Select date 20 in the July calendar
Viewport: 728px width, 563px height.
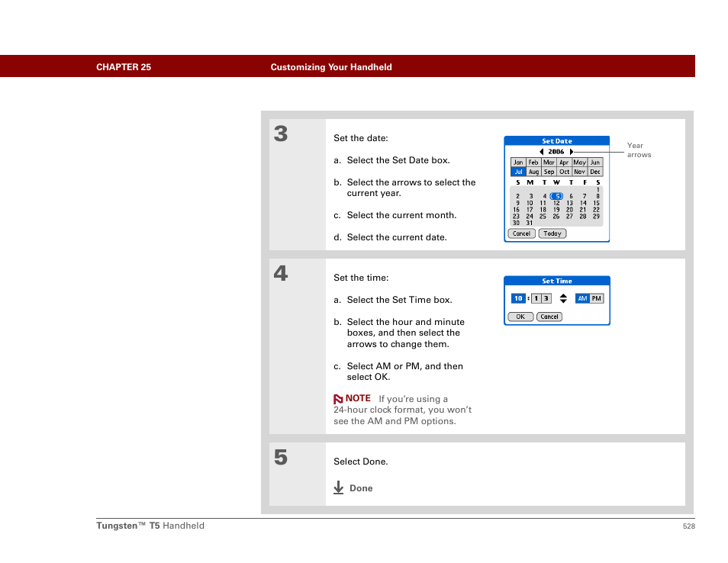click(x=570, y=210)
